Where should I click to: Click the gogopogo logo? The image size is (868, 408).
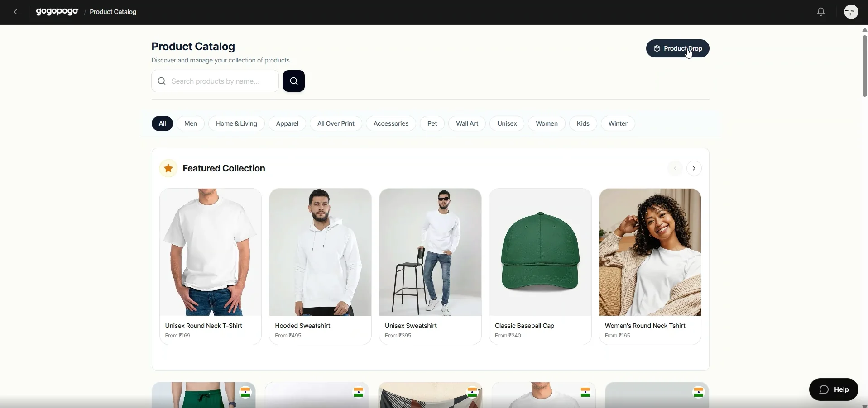pyautogui.click(x=57, y=12)
